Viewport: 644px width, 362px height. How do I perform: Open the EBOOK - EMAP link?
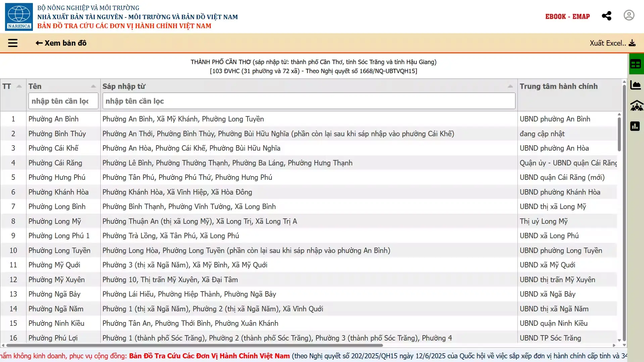(x=567, y=16)
